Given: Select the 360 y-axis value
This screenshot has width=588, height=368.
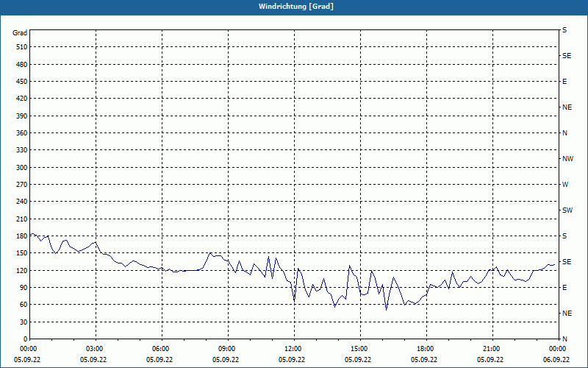Looking at the screenshot, I should tap(22, 133).
